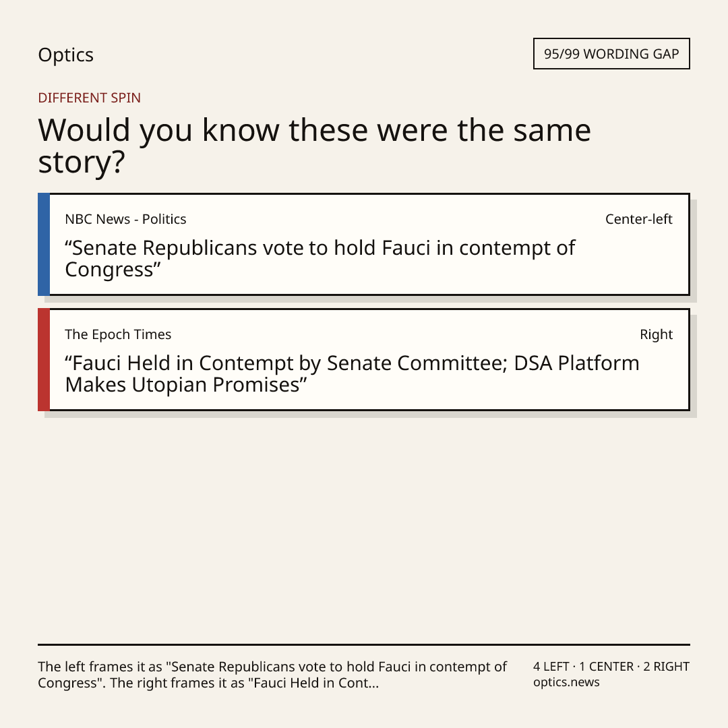728x728 pixels.
Task: Click the Right bias label
Action: 656,334
